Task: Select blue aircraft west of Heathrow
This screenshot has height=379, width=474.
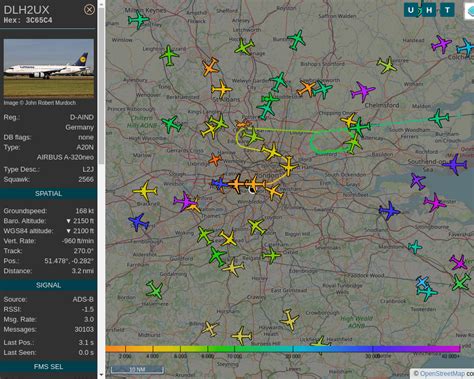Action: pyautogui.click(x=219, y=183)
